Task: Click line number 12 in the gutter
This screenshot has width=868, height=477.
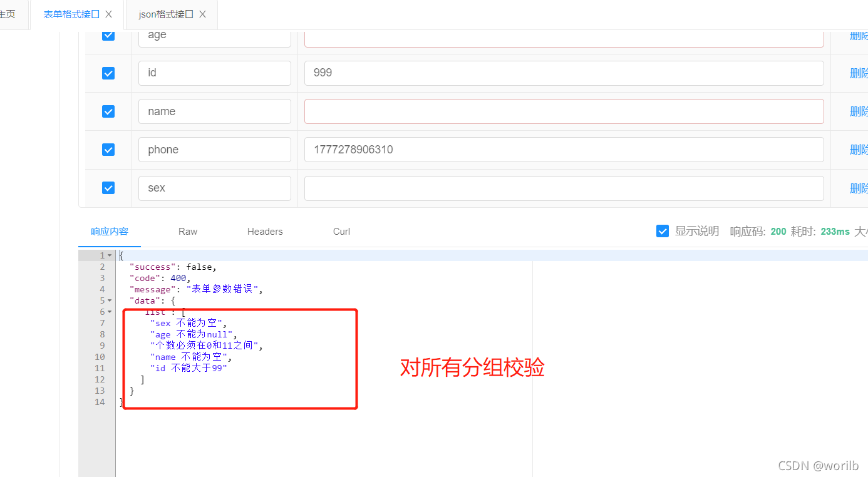Action: pyautogui.click(x=100, y=379)
